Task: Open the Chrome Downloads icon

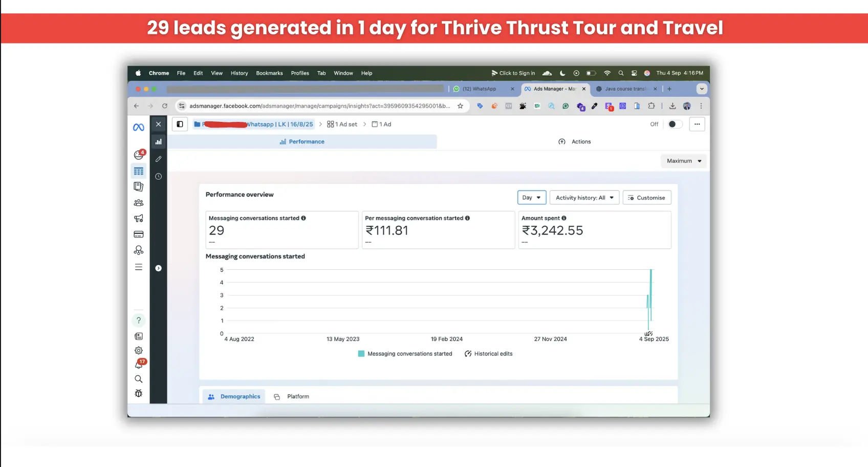Action: (672, 106)
